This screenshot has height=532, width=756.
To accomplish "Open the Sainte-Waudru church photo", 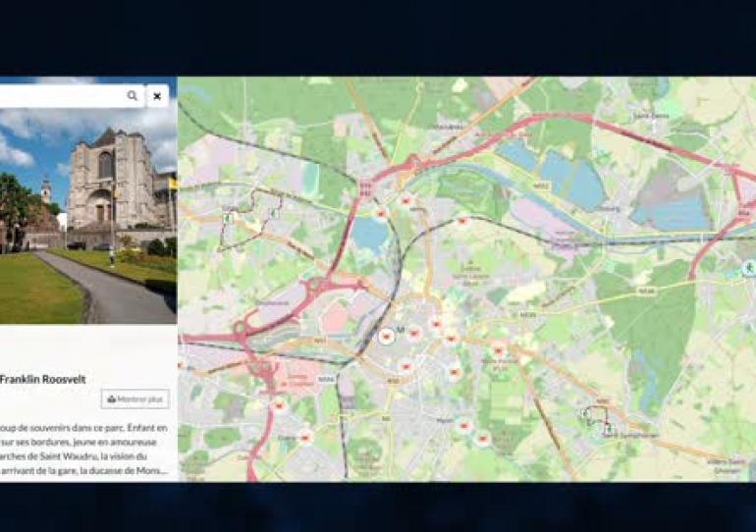I will click(88, 216).
